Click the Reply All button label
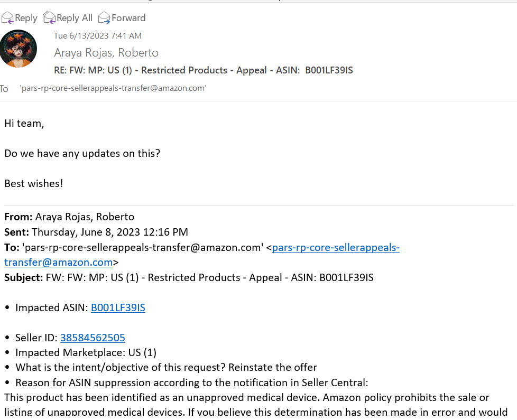This screenshot has width=517, height=420. [75, 18]
